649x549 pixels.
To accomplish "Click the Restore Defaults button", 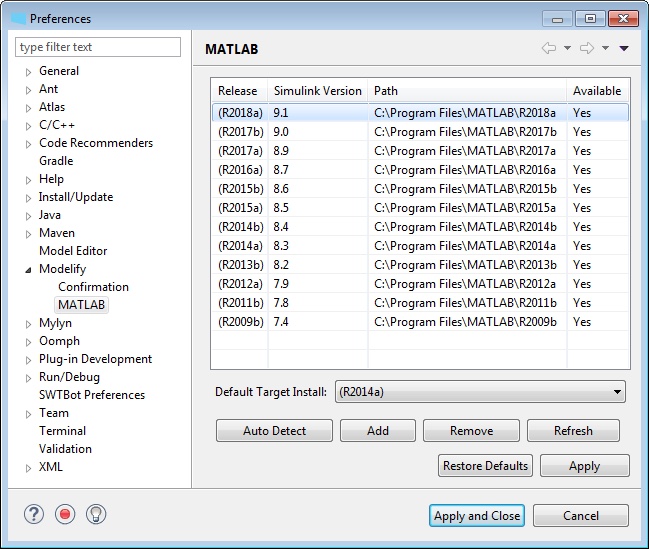I will (486, 466).
